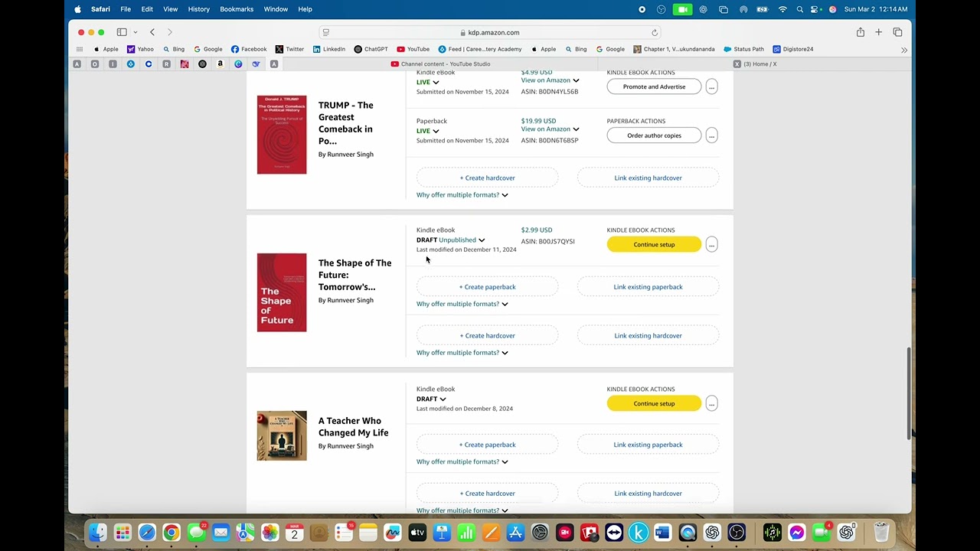
Task: Expand DRAFT Unpublished dropdown for Shape of Future
Action: (x=482, y=240)
